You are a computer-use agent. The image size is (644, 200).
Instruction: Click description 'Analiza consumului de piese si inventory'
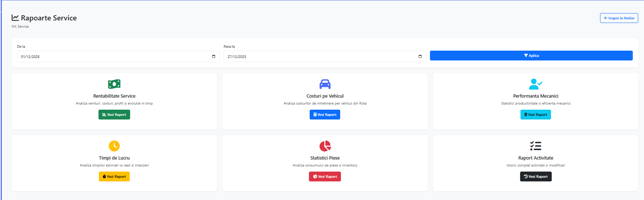pos(325,165)
